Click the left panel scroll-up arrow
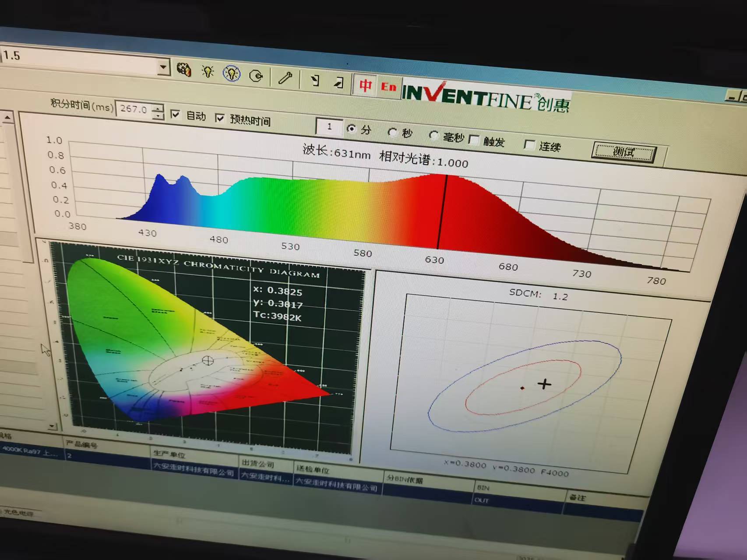This screenshot has width=747, height=560. pos(7,117)
